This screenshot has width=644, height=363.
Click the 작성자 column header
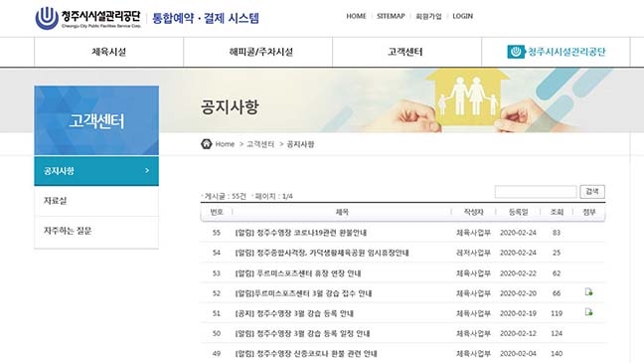(x=473, y=212)
